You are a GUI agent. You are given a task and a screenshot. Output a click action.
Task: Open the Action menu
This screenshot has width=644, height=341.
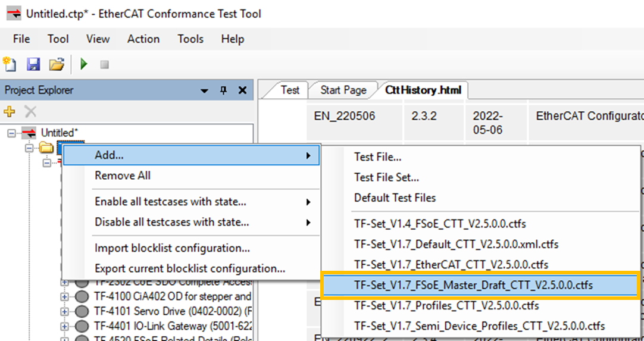pos(143,39)
